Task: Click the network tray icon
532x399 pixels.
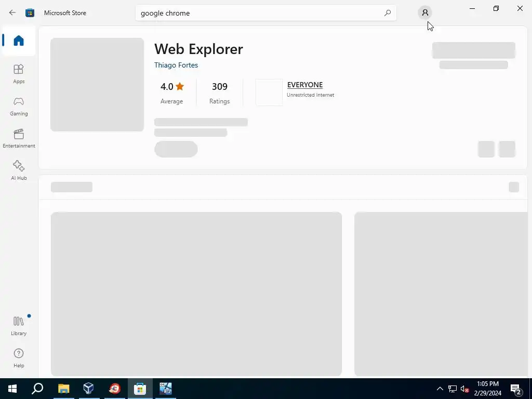Action: [x=453, y=389]
